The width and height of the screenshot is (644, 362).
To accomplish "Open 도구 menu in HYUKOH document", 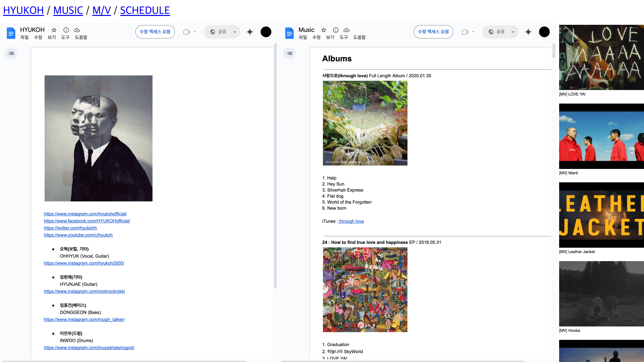I will tap(65, 37).
